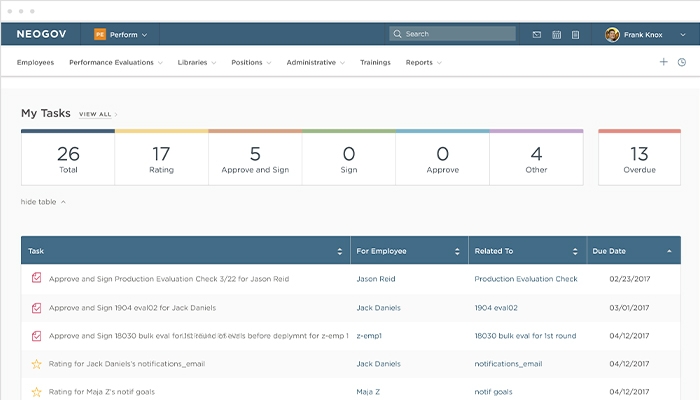Click Frank Knox's profile avatar
This screenshot has height=400, width=700.
pos(612,34)
